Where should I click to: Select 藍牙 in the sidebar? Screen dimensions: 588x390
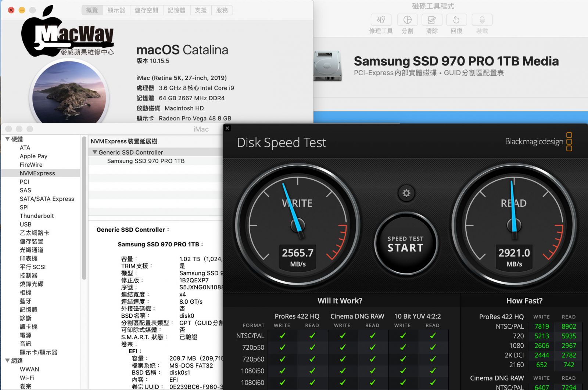(25, 301)
